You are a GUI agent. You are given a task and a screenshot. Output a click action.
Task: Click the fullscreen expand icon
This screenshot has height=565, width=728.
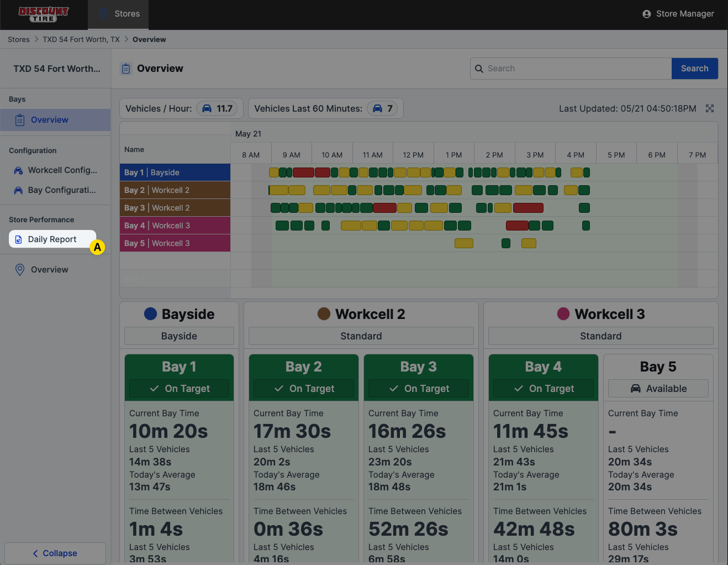pyautogui.click(x=710, y=108)
